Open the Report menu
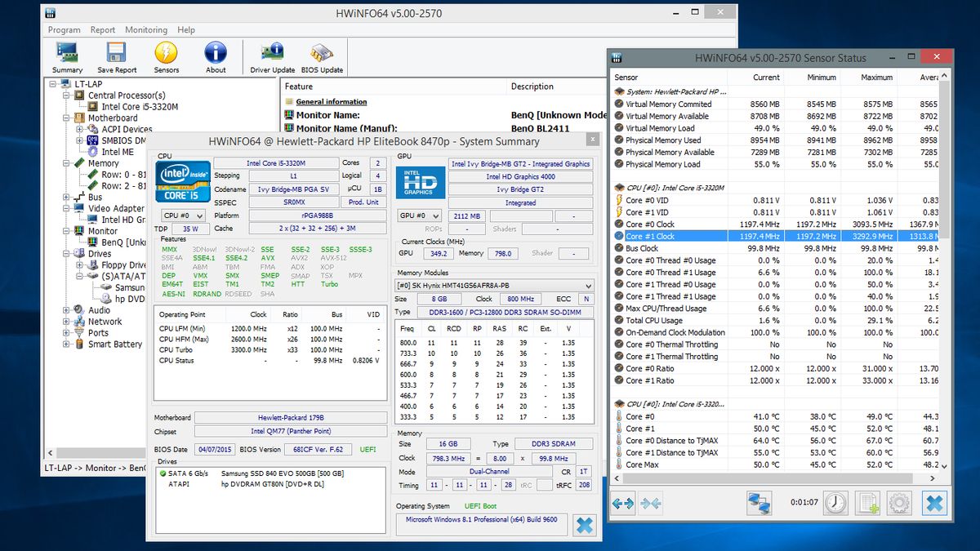 103,30
